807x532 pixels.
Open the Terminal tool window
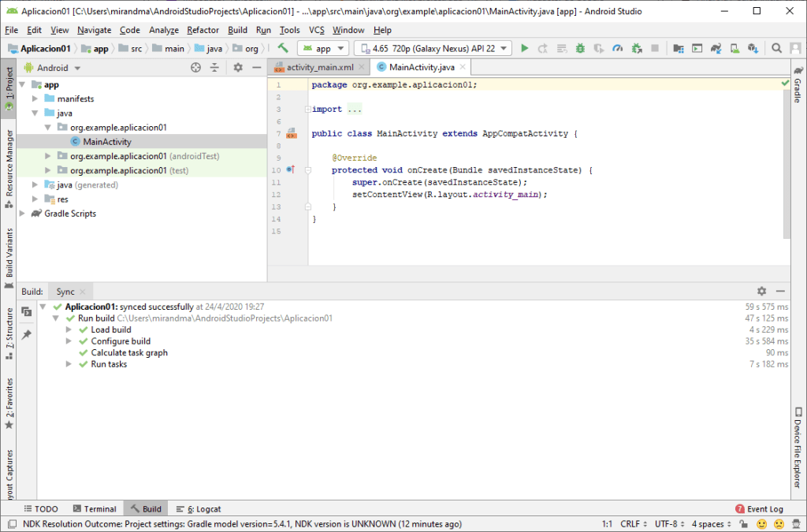pyautogui.click(x=95, y=509)
